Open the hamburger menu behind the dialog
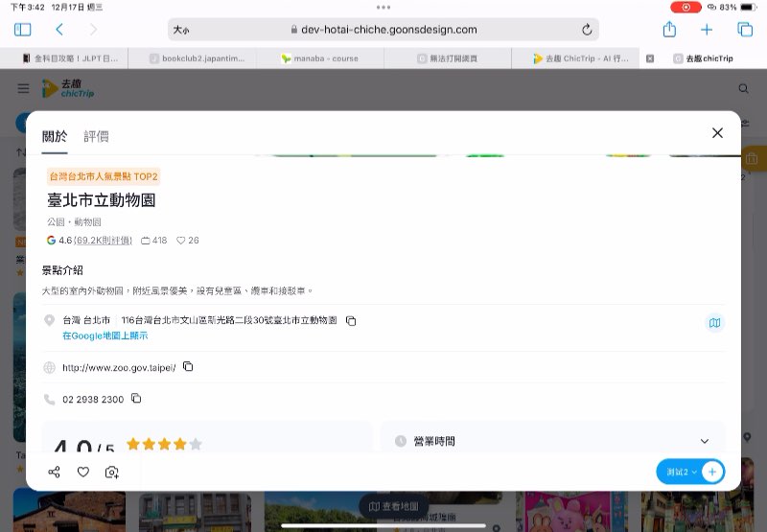The height and width of the screenshot is (532, 767). tap(23, 88)
